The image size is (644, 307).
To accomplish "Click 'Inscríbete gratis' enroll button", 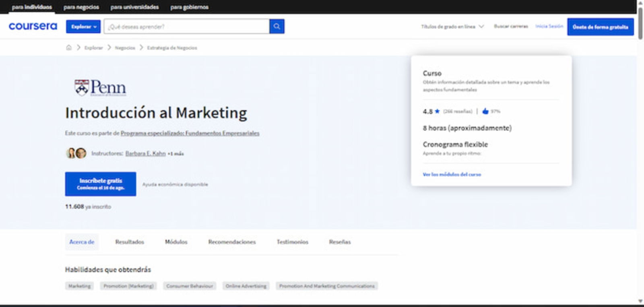I will (x=101, y=184).
